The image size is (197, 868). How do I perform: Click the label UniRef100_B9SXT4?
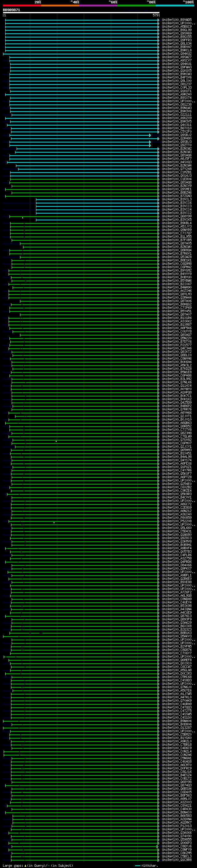click(x=177, y=98)
